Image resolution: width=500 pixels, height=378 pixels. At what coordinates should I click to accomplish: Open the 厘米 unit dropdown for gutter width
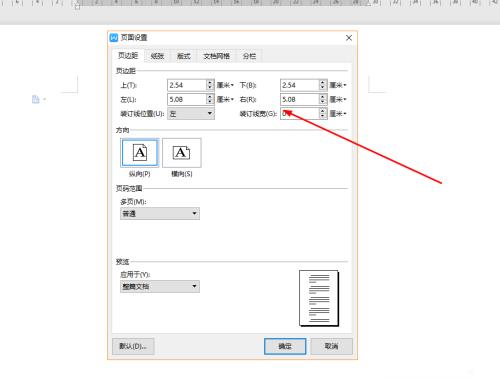[x=338, y=114]
